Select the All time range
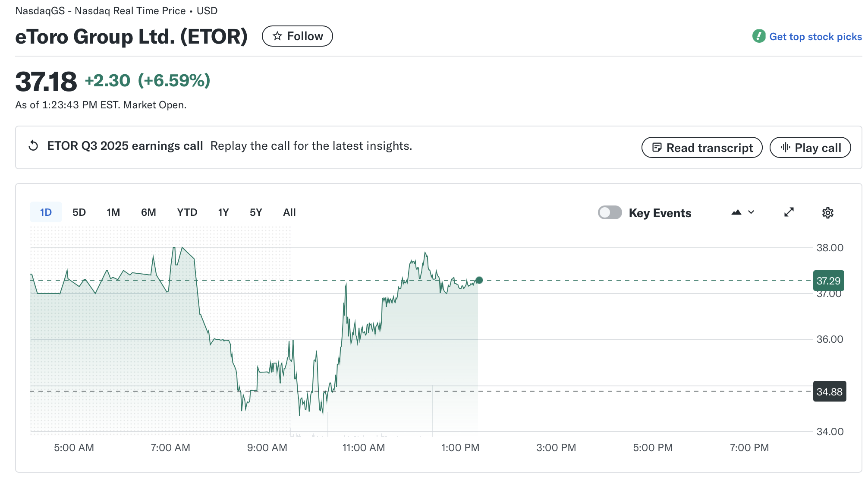Screen dimensions: 868x477 click(289, 212)
